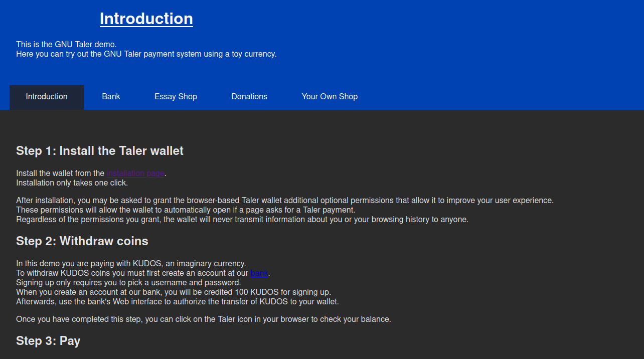Open the bank link in Step 2
Viewport: 644px width, 359px height.
259,273
